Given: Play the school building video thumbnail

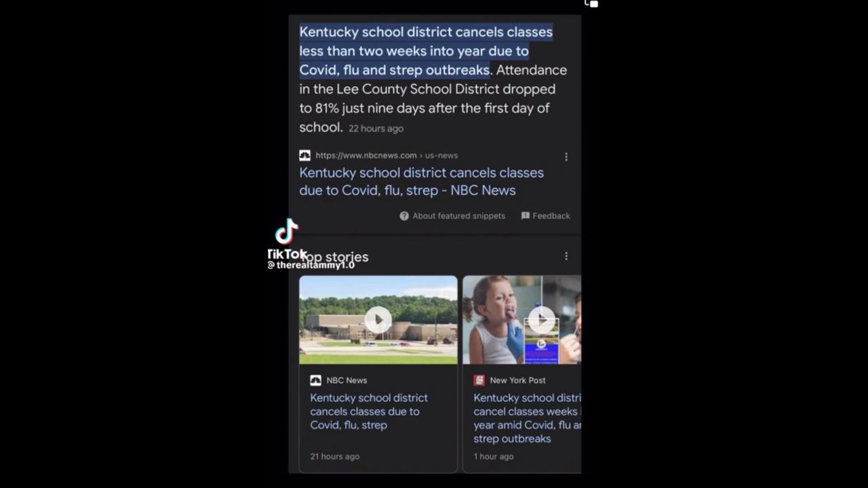Looking at the screenshot, I should coord(378,320).
